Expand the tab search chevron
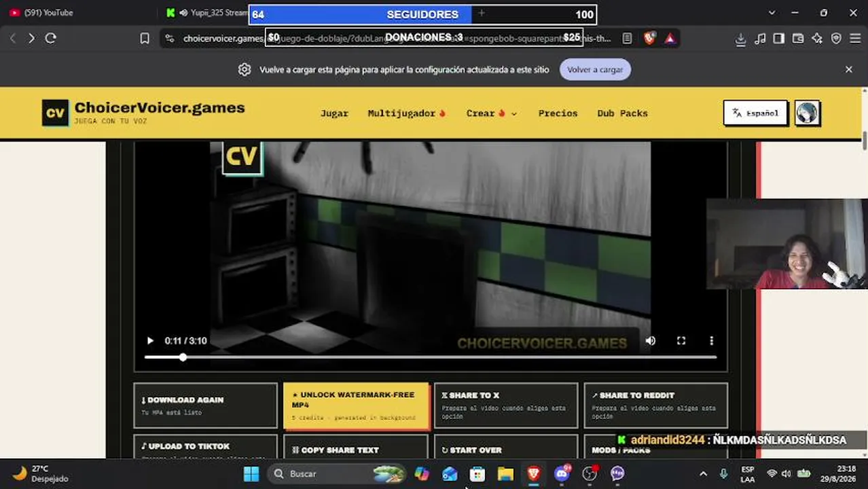The height and width of the screenshot is (489, 868). 772,12
